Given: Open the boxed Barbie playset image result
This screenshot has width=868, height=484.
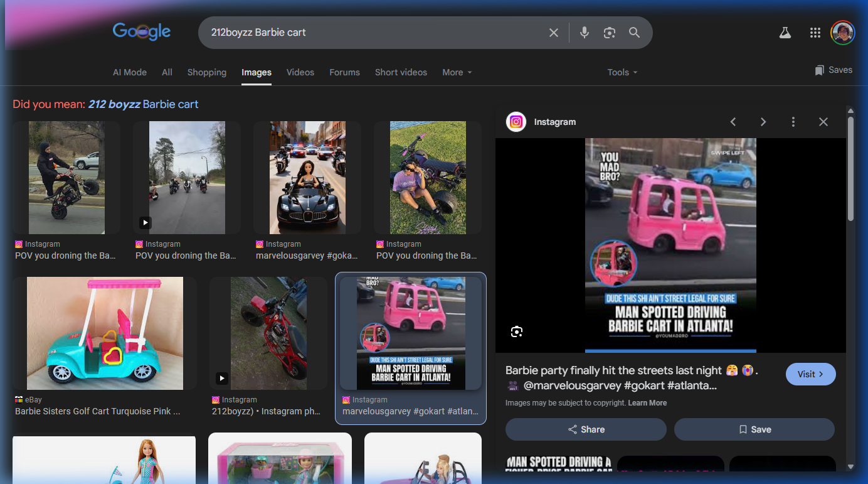Looking at the screenshot, I should tap(280, 458).
